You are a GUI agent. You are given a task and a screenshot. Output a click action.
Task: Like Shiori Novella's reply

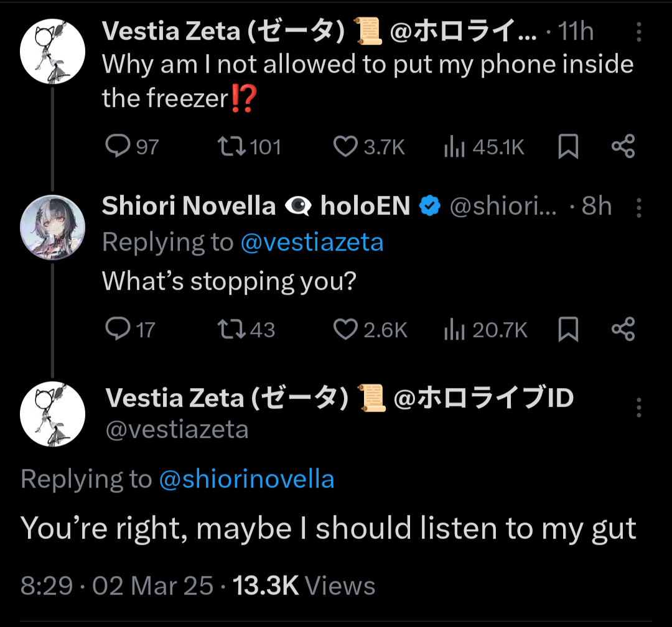(x=345, y=330)
